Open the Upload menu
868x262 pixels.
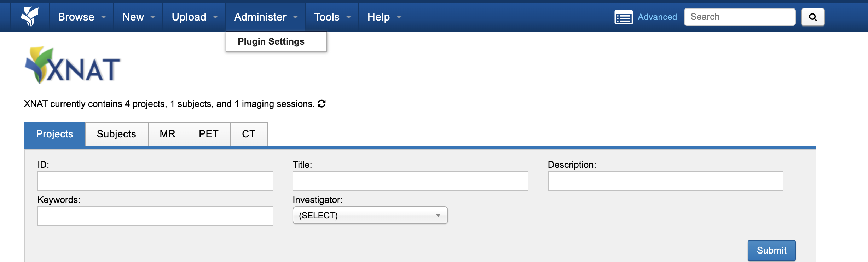194,17
